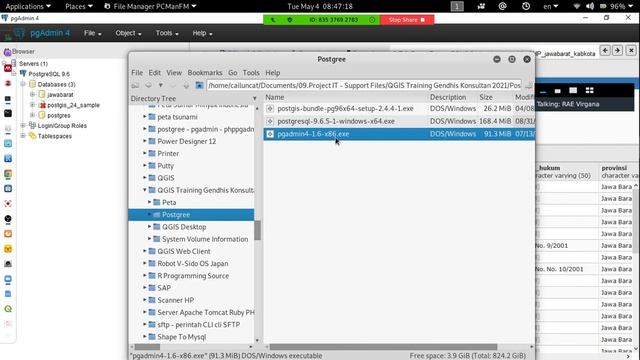Open pgAdmin Help dropdown menu
The width and height of the screenshot is (640, 360).
click(x=202, y=33)
